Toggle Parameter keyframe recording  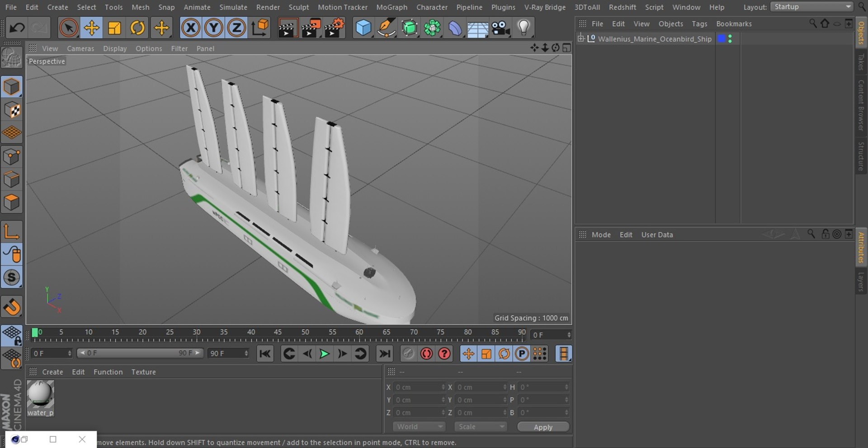tap(522, 354)
